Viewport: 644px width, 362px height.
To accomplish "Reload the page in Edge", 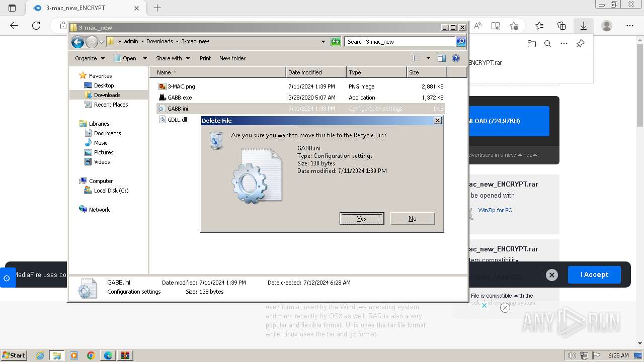I will click(x=36, y=26).
